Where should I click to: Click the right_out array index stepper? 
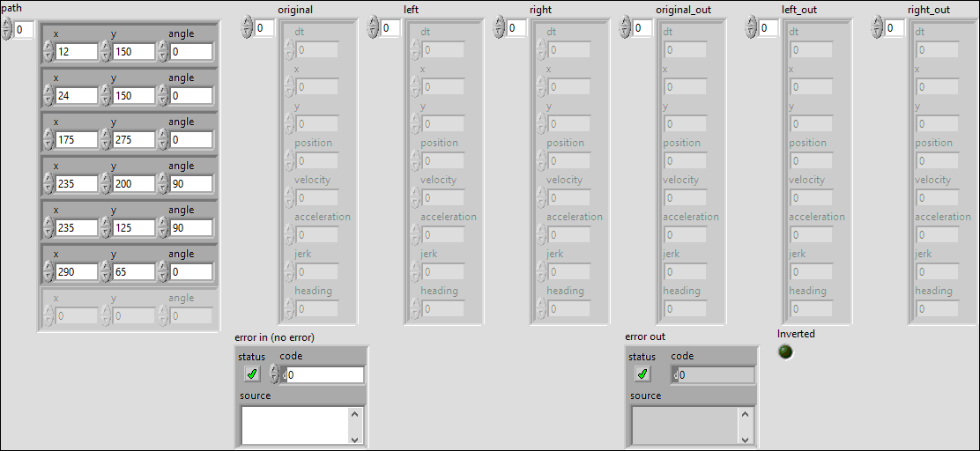click(x=878, y=28)
